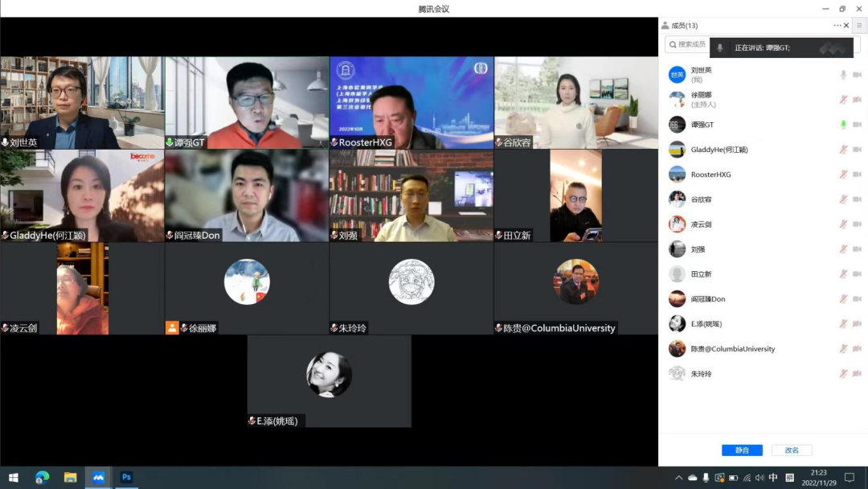Click the Tencent Meeting taskbar icon
868x489 pixels.
coord(98,477)
